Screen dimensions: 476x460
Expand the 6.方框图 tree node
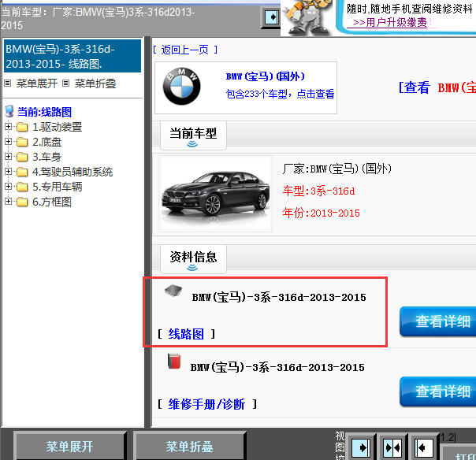coord(8,201)
